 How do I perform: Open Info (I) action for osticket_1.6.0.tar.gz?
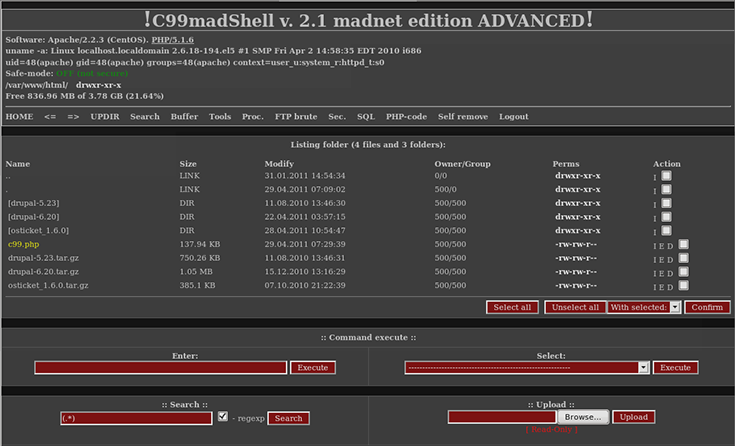tap(655, 287)
